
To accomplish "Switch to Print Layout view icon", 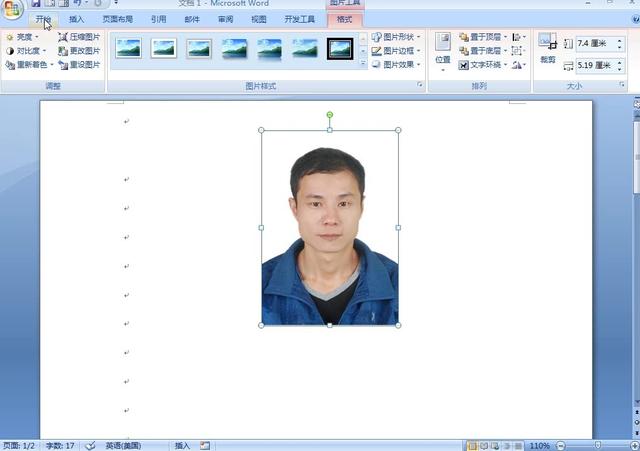I will click(472, 446).
